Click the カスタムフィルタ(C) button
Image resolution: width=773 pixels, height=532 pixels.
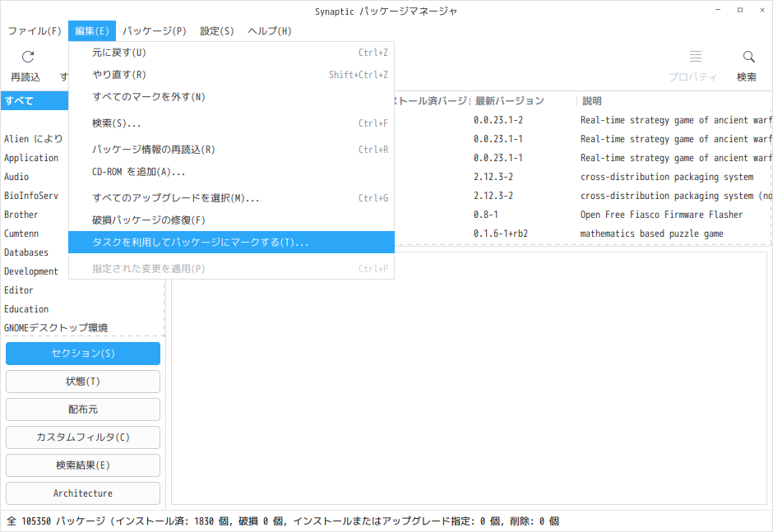pyautogui.click(x=83, y=437)
